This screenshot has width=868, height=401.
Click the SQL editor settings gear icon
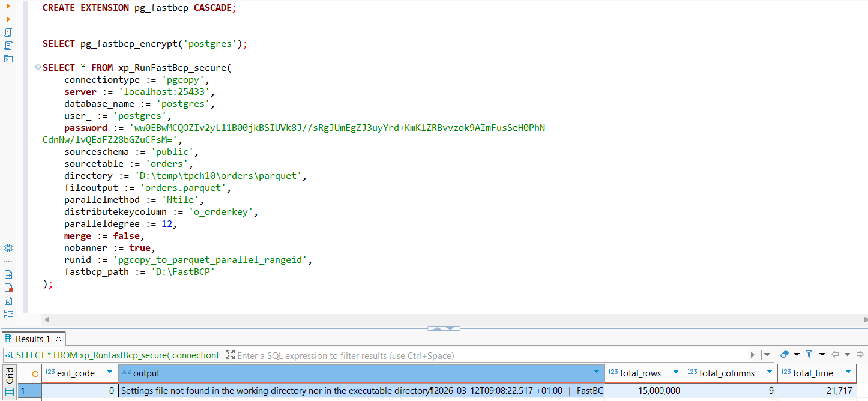tap(8, 247)
